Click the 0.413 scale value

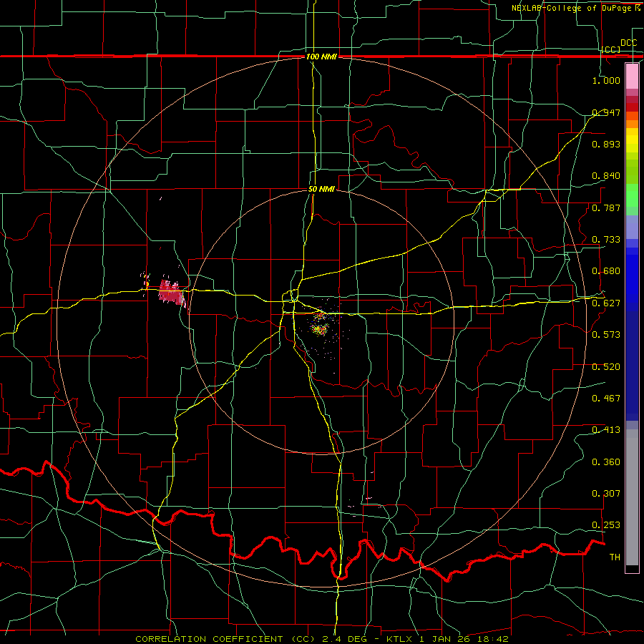click(606, 430)
